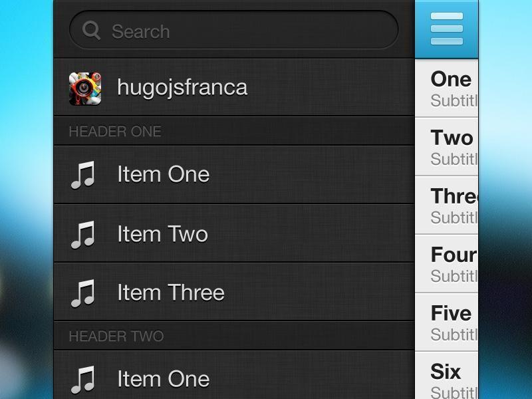Select Item One label under Header Two

[x=164, y=379]
